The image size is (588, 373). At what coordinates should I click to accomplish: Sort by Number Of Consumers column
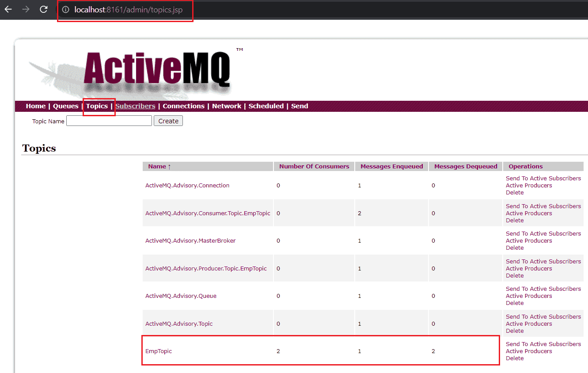tap(314, 167)
